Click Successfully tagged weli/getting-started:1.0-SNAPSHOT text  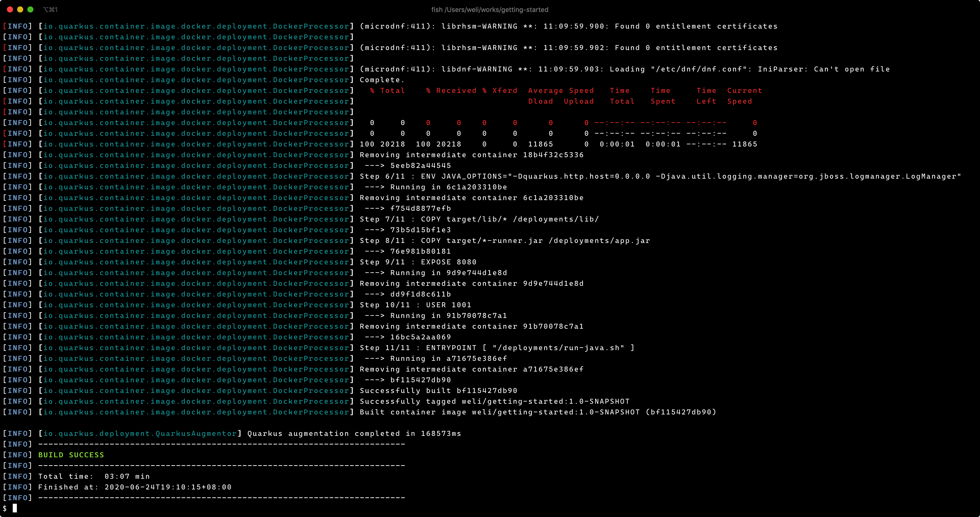[x=495, y=401]
